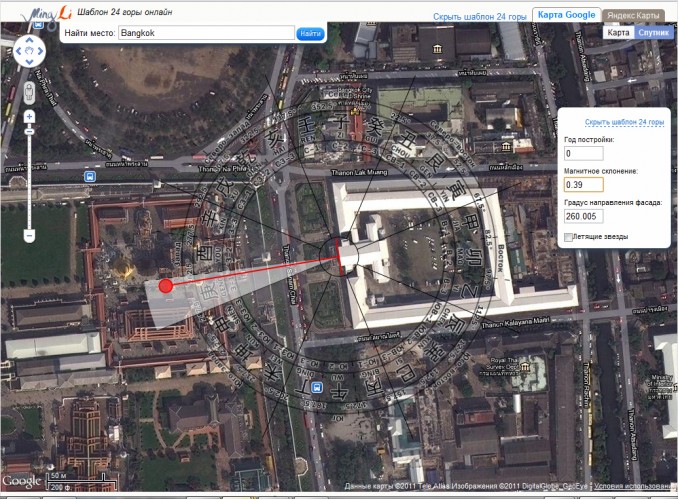Viewport: 678px width, 499px height.
Task: Click the red facade direction marker dot
Action: [x=166, y=285]
